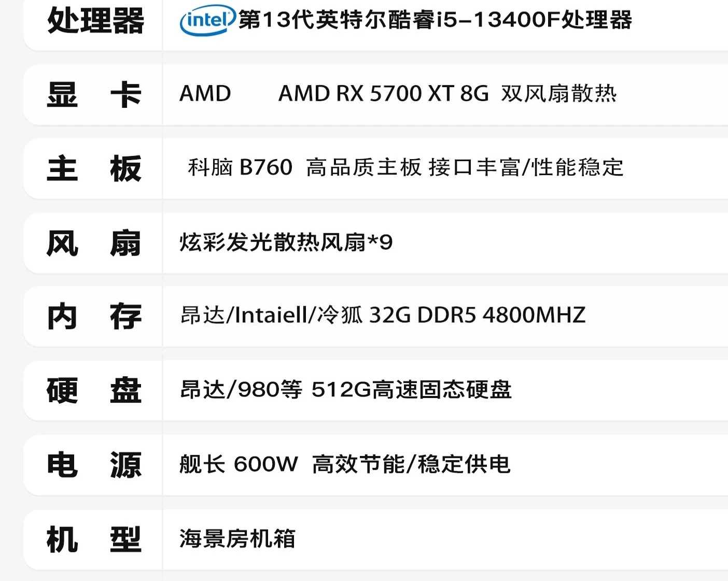Select the 处理器 row label
Viewport: 728px width, 581px height.
95,21
